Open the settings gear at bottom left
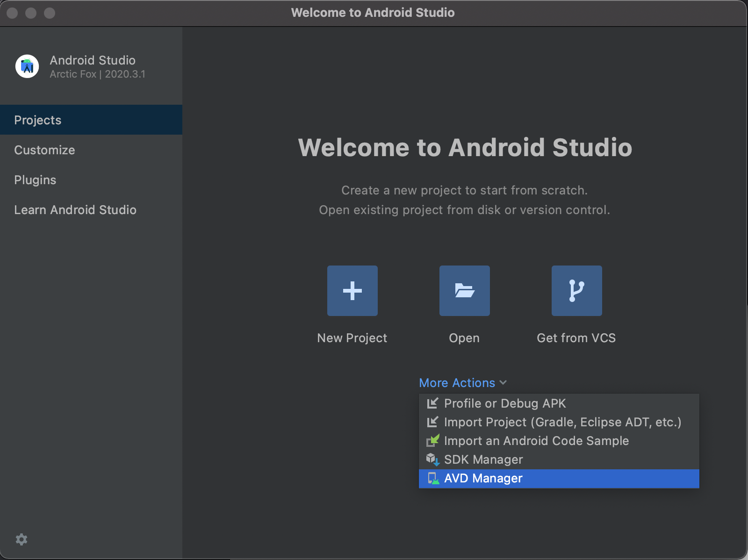 (22, 539)
